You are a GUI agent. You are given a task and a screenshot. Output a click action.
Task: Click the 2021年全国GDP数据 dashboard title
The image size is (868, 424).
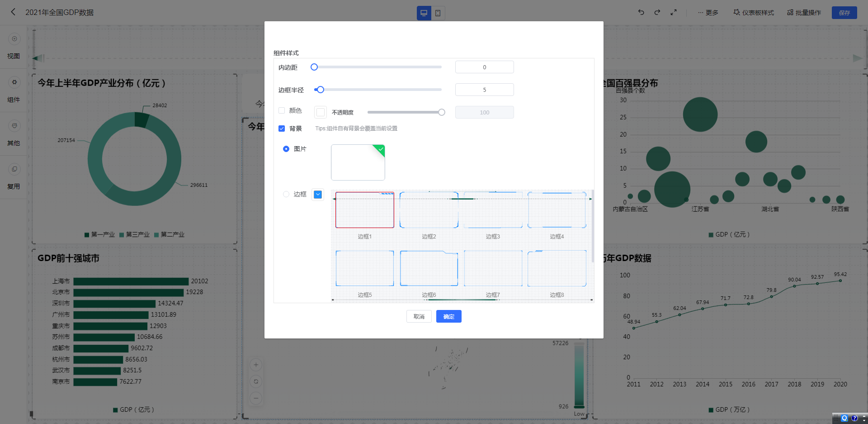point(60,12)
